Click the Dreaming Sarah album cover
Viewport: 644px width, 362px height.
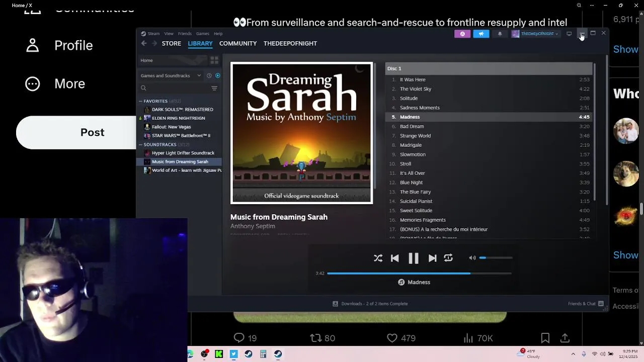(301, 133)
